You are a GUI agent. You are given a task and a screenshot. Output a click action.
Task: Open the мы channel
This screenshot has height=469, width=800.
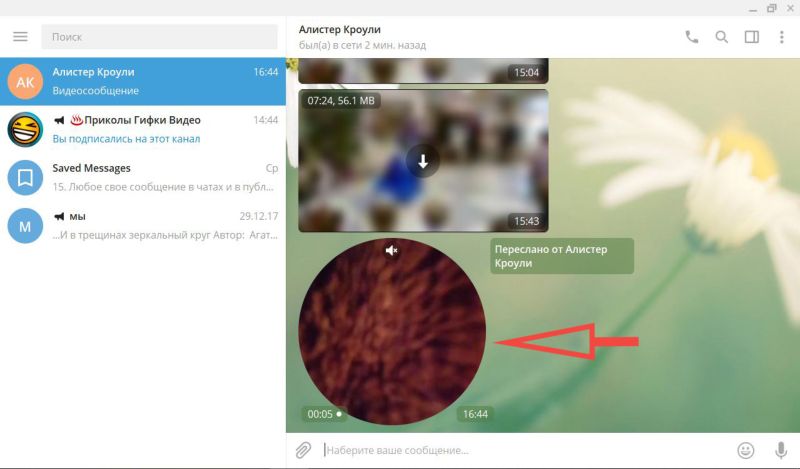pos(143,225)
